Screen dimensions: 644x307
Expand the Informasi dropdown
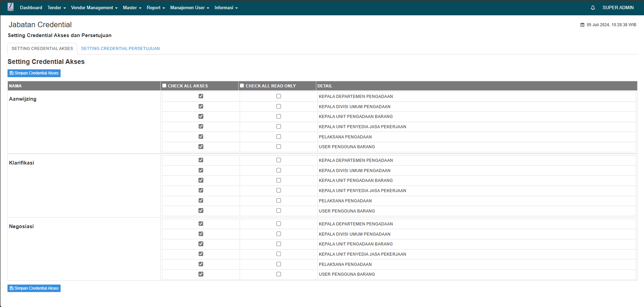point(226,7)
